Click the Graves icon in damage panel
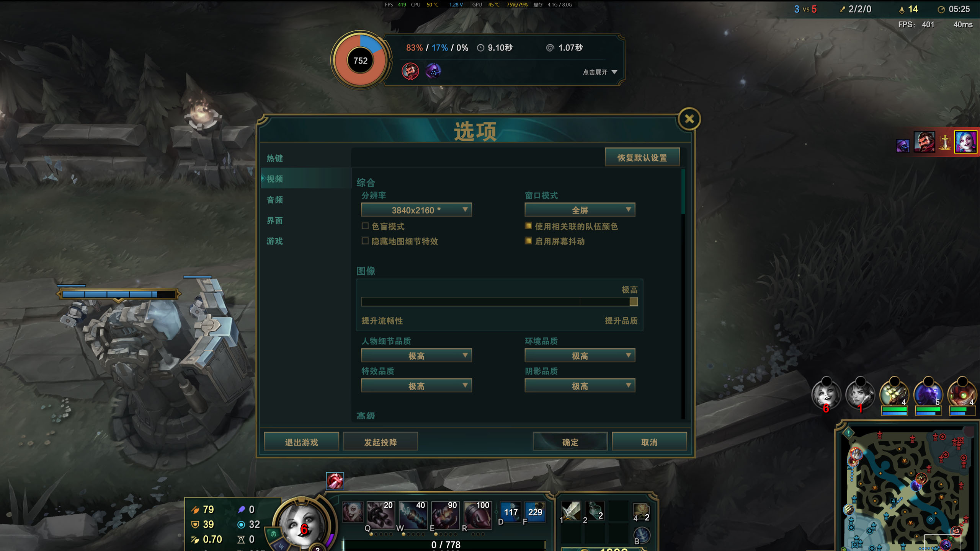This screenshot has height=551, width=980. coord(410,71)
